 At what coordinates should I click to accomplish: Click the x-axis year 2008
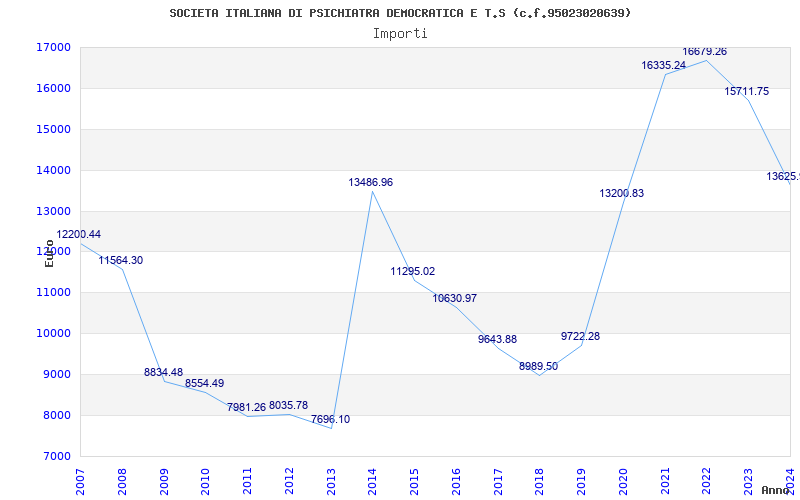pyautogui.click(x=122, y=482)
